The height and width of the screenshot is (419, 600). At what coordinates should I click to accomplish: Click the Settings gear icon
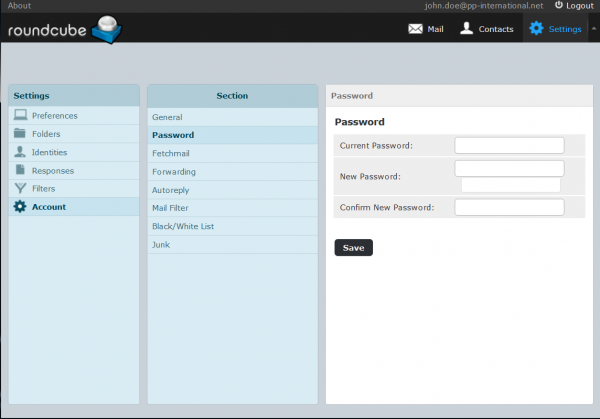536,29
